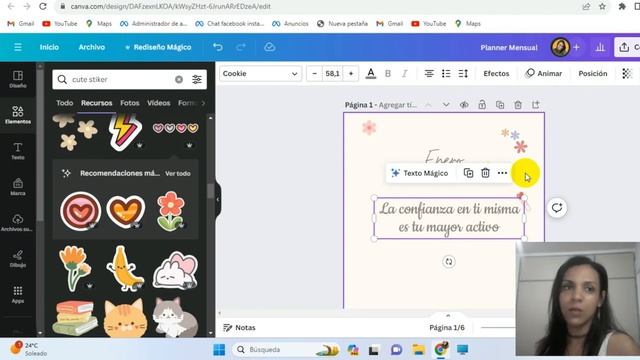Viewport: 640px width, 360px height.
Task: Open the Marca sidebar panel
Action: (18, 187)
